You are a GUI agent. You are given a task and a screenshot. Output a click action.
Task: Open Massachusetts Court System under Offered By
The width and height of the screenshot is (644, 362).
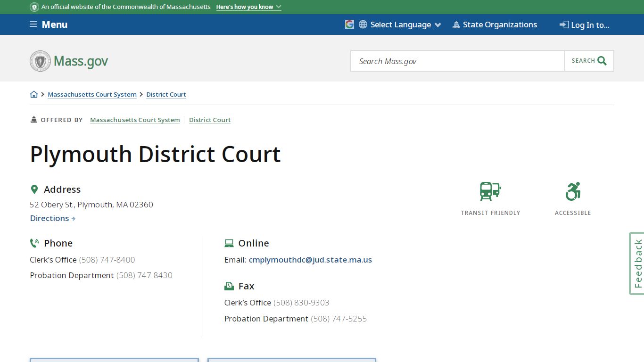click(135, 120)
